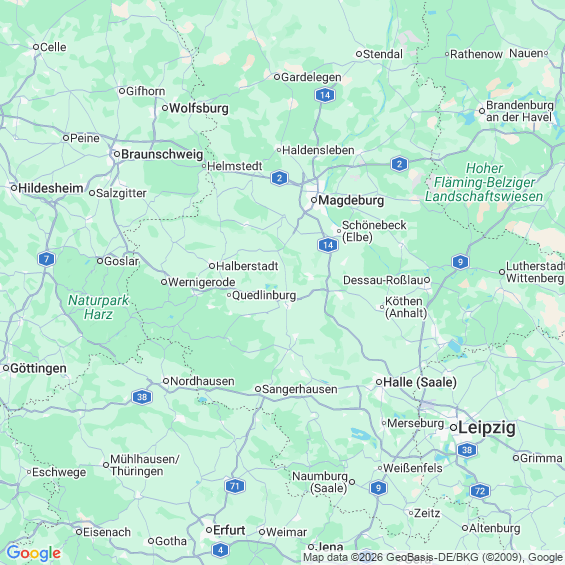The height and width of the screenshot is (565, 565).
Task: Click the A4 highway shield below Erfurt
Action: pos(221,550)
